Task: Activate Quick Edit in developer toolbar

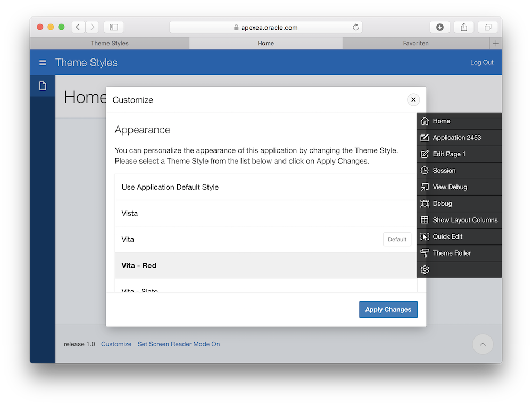Action: click(447, 237)
